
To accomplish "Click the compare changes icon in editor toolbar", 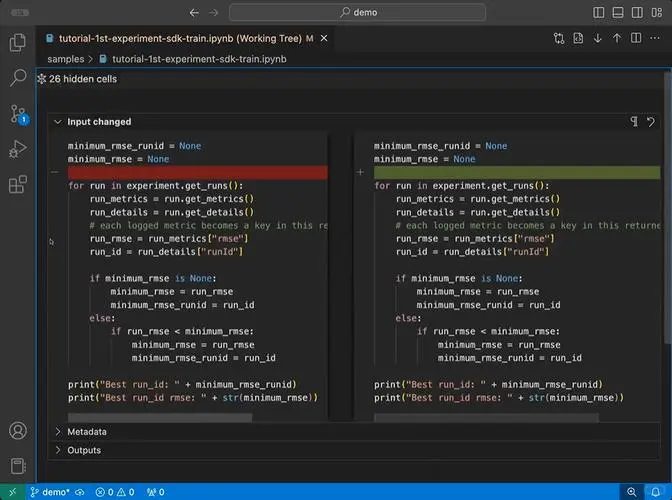I will (559, 39).
